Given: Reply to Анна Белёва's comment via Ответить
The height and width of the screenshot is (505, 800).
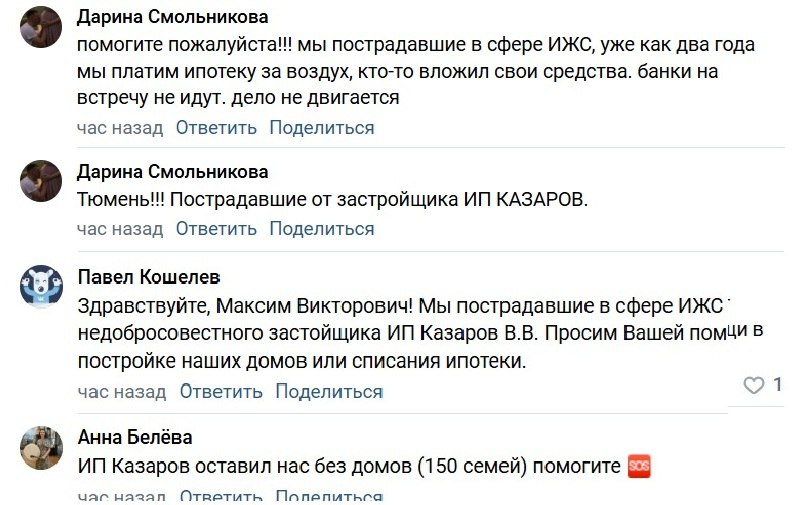Looking at the screenshot, I should coord(222,497).
